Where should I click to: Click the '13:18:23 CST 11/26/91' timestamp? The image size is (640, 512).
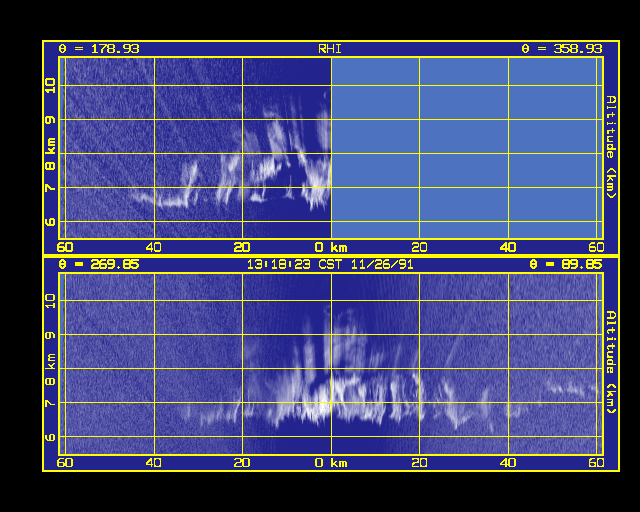pos(330,265)
